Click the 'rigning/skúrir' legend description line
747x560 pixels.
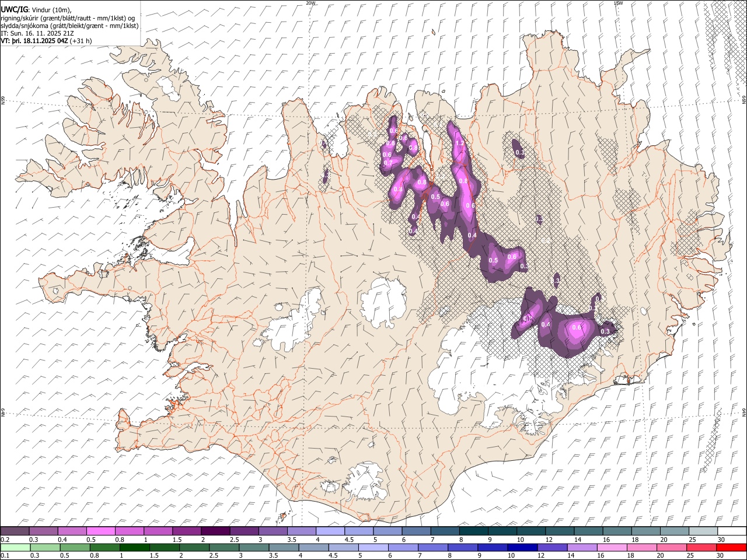coord(68,18)
